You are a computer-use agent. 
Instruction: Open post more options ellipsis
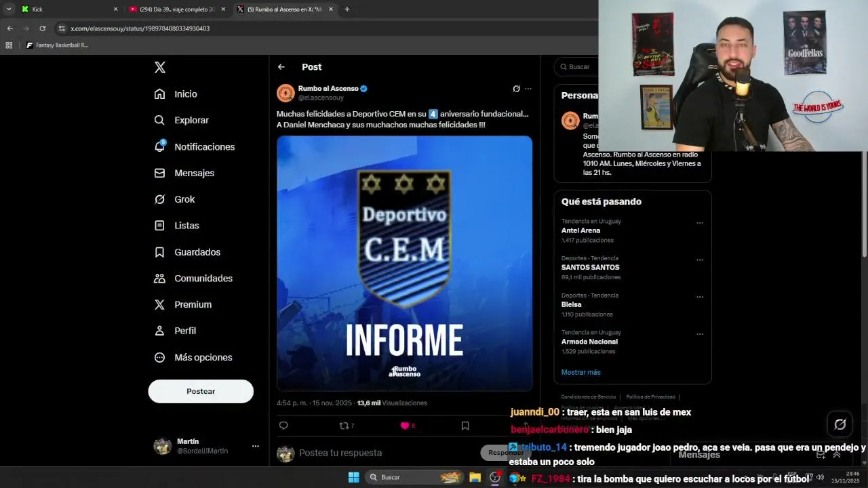(528, 89)
